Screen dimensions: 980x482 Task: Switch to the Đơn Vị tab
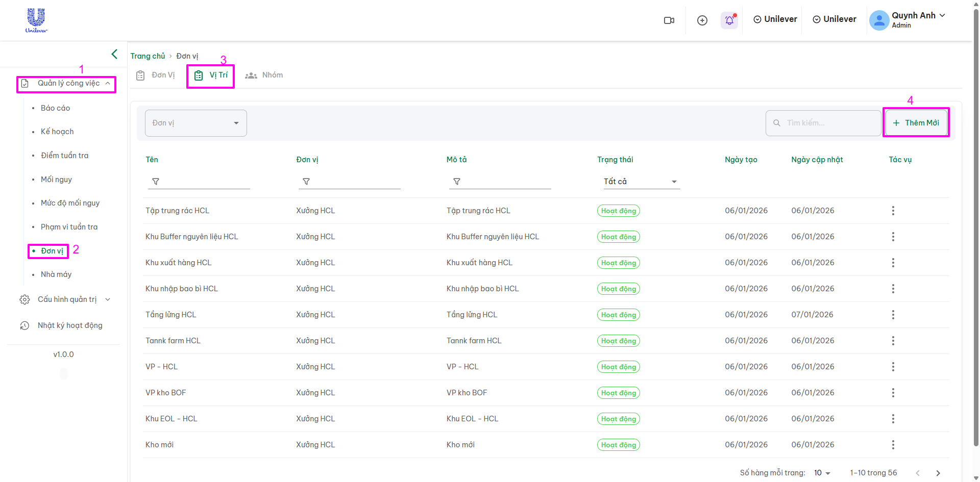(156, 75)
